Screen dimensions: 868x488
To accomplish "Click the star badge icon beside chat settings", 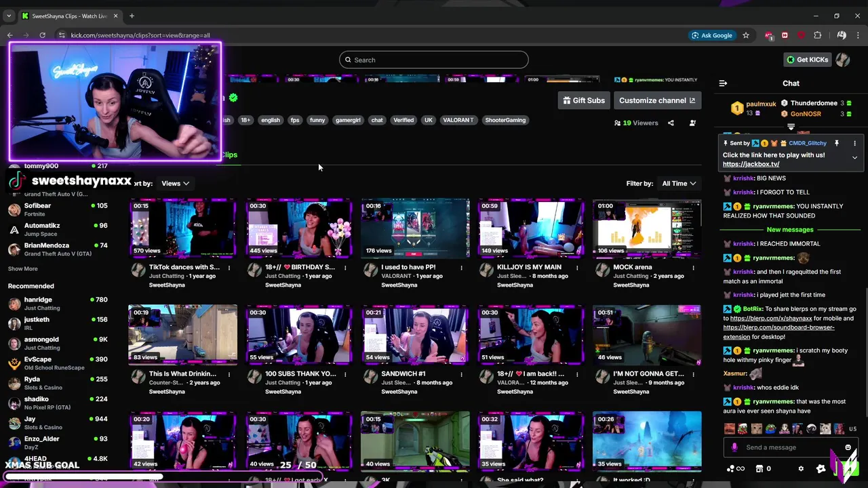I will click(x=821, y=468).
